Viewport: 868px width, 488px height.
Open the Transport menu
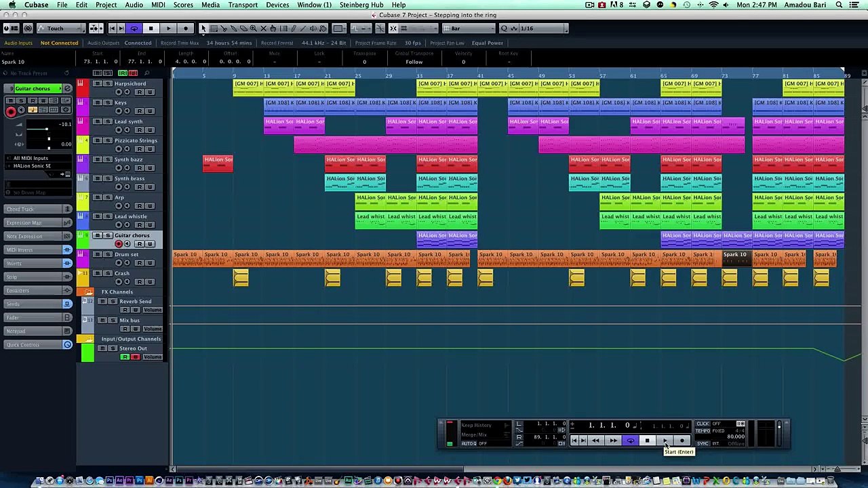pos(243,5)
